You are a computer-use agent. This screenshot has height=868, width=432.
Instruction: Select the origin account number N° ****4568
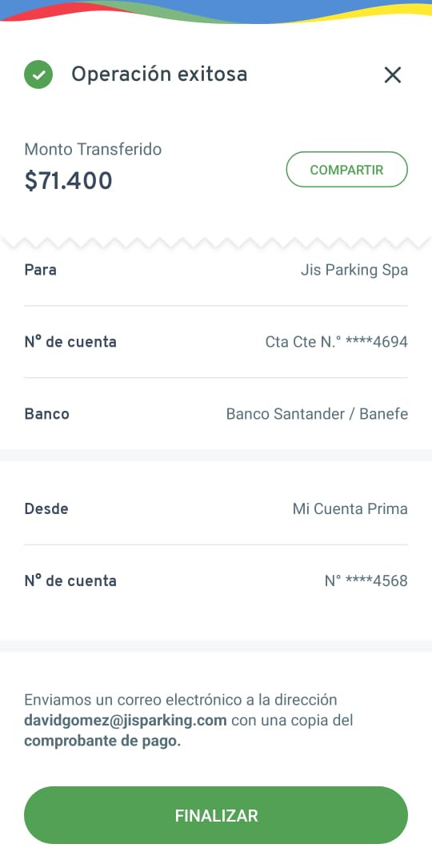(366, 581)
